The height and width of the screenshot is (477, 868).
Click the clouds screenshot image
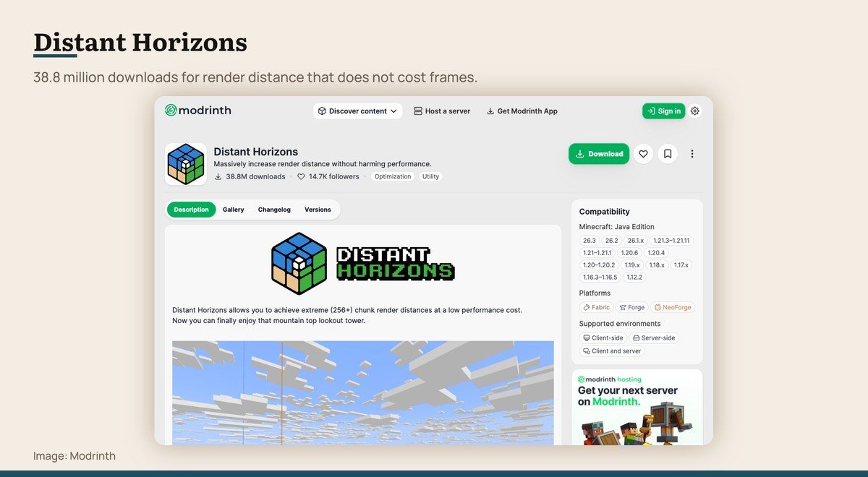(x=363, y=392)
